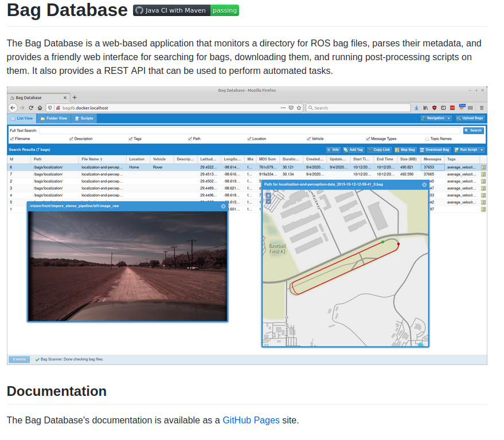Uncheck the Message Types checkbox
504x440 pixels.
pos(368,139)
